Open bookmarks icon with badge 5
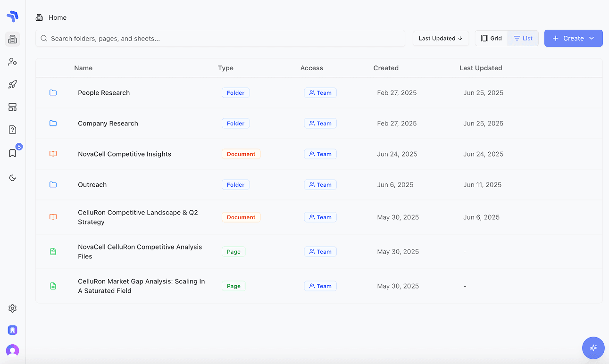 point(13,153)
